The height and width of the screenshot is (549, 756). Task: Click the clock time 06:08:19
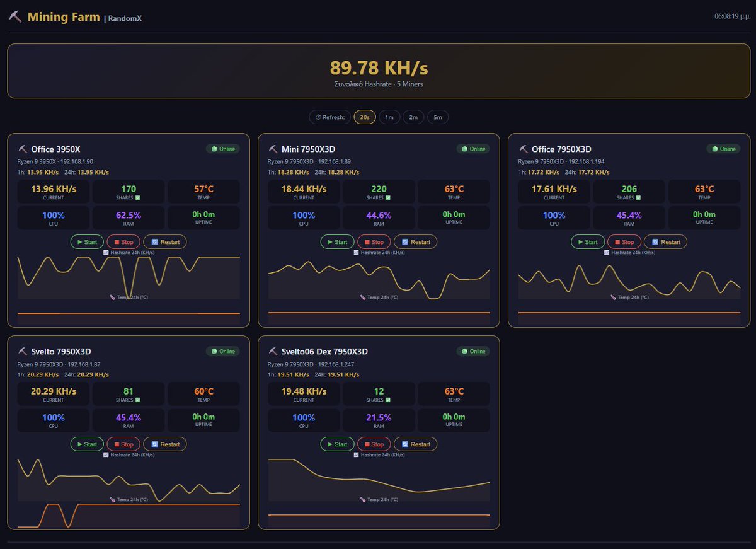tap(731, 16)
